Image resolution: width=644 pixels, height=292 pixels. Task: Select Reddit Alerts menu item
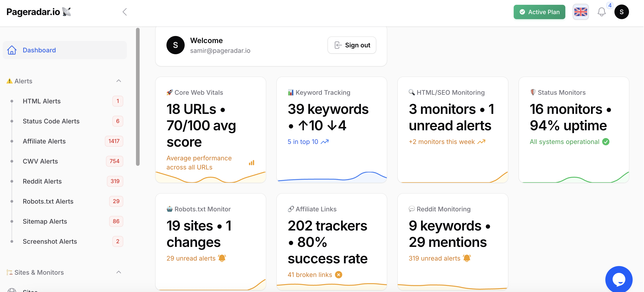(x=42, y=181)
